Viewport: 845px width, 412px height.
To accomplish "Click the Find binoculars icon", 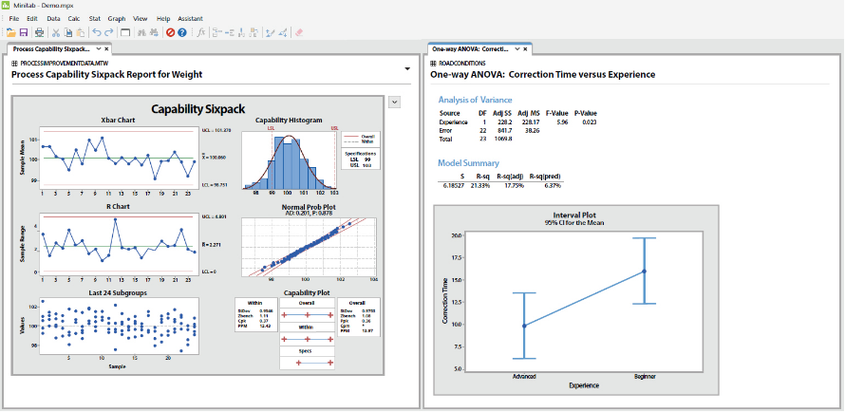I will coord(142,33).
